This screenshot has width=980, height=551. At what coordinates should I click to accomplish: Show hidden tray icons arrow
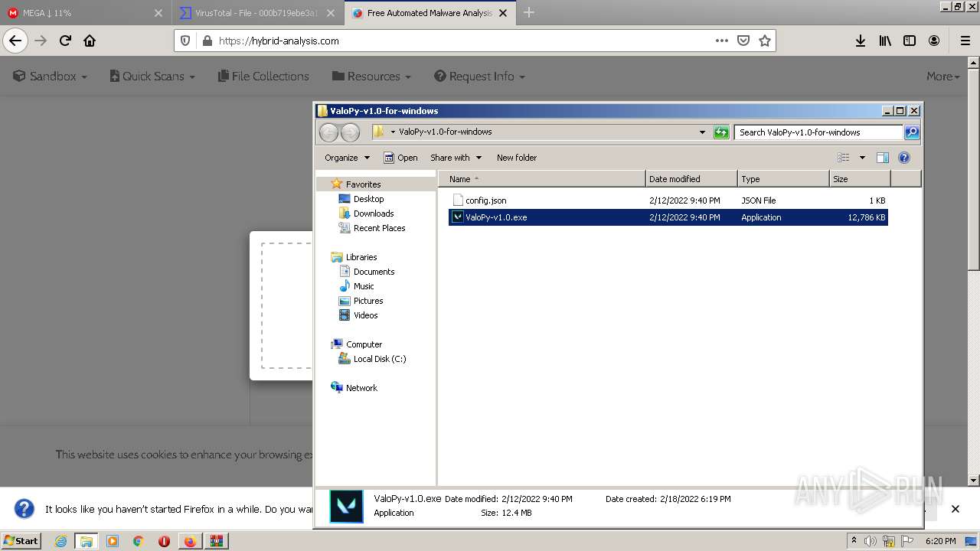pos(854,541)
